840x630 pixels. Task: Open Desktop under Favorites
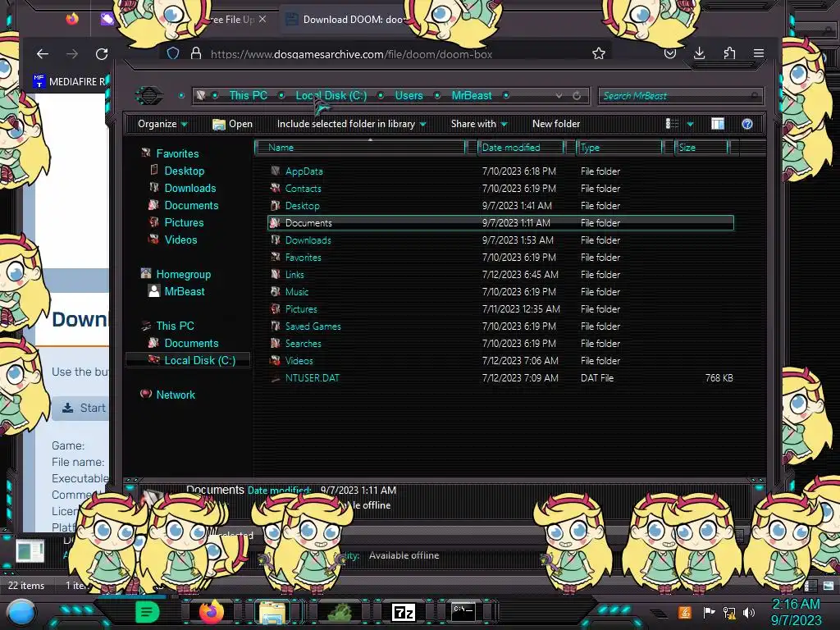[184, 171]
